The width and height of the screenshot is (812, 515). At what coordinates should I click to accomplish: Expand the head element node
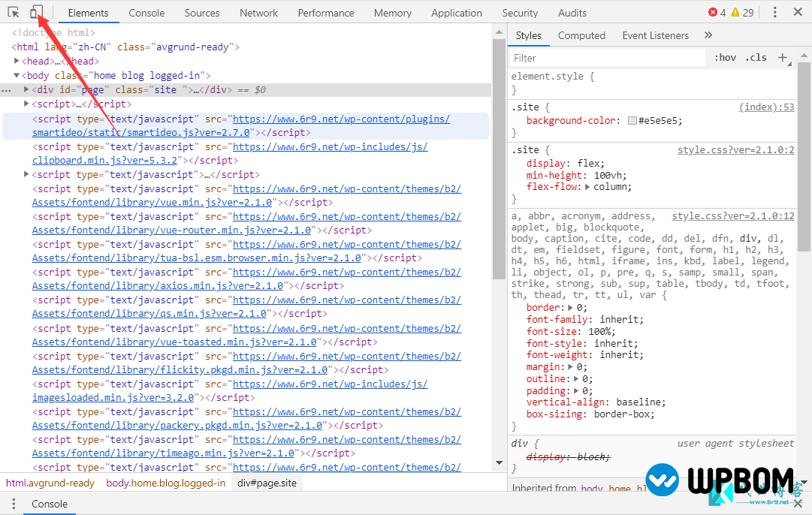[17, 61]
